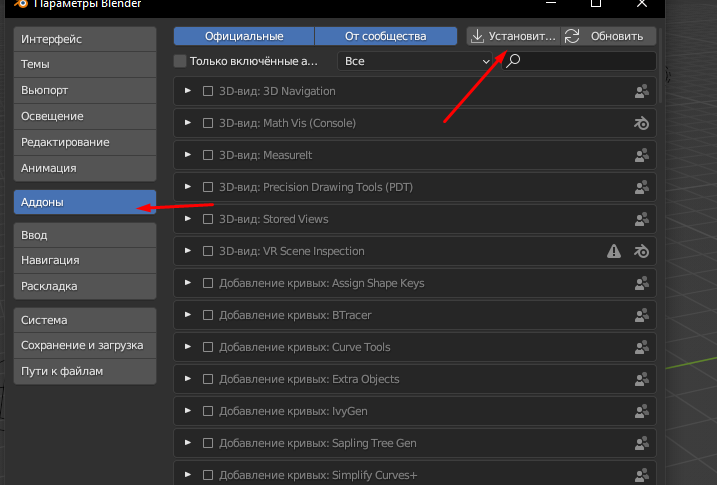Click the community icon on Stored Views row
Screen dimensions: 717x485
pos(642,219)
